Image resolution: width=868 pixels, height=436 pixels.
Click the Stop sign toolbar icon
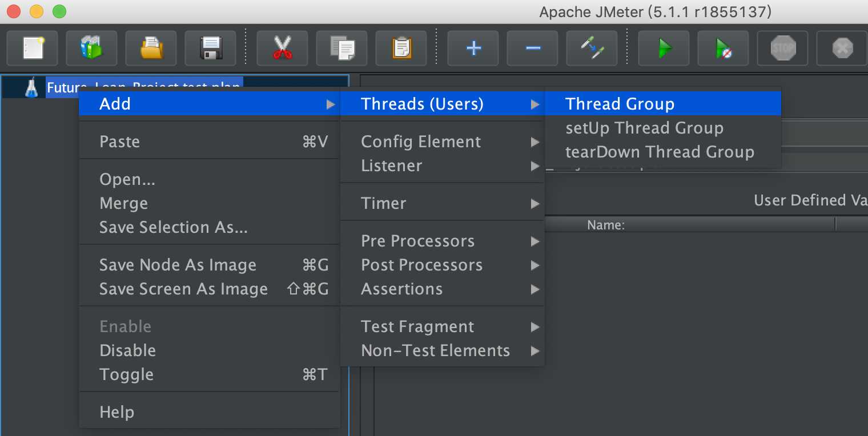[782, 48]
